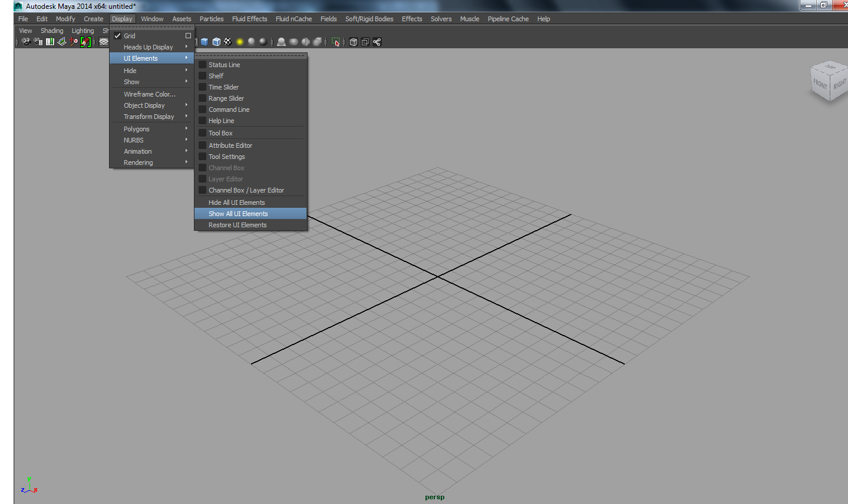Expand the Polygons submenu
This screenshot has height=504, width=848.
137,128
